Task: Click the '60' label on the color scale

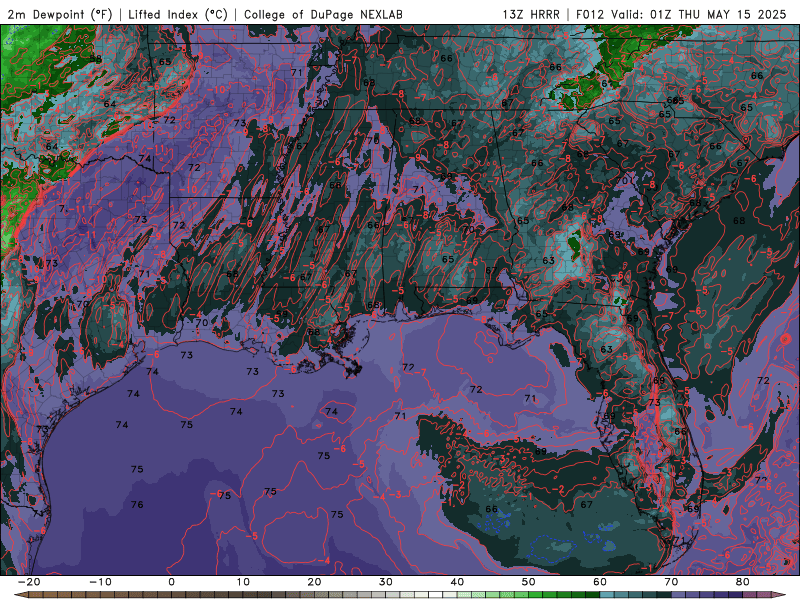Action: pos(600,582)
